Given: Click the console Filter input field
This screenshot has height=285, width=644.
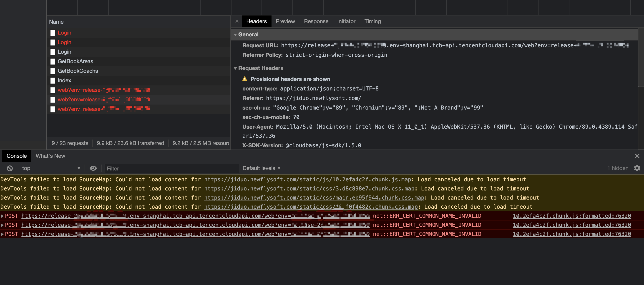Looking at the screenshot, I should point(171,168).
